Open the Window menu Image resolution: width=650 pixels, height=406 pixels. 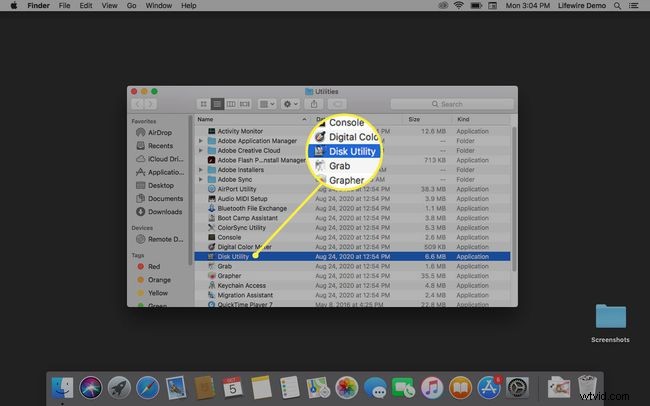(159, 5)
